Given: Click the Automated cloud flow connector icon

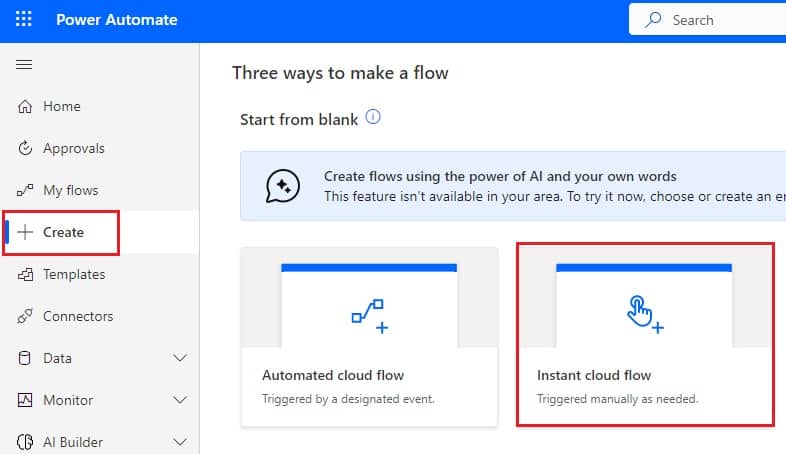Looking at the screenshot, I should tap(370, 316).
